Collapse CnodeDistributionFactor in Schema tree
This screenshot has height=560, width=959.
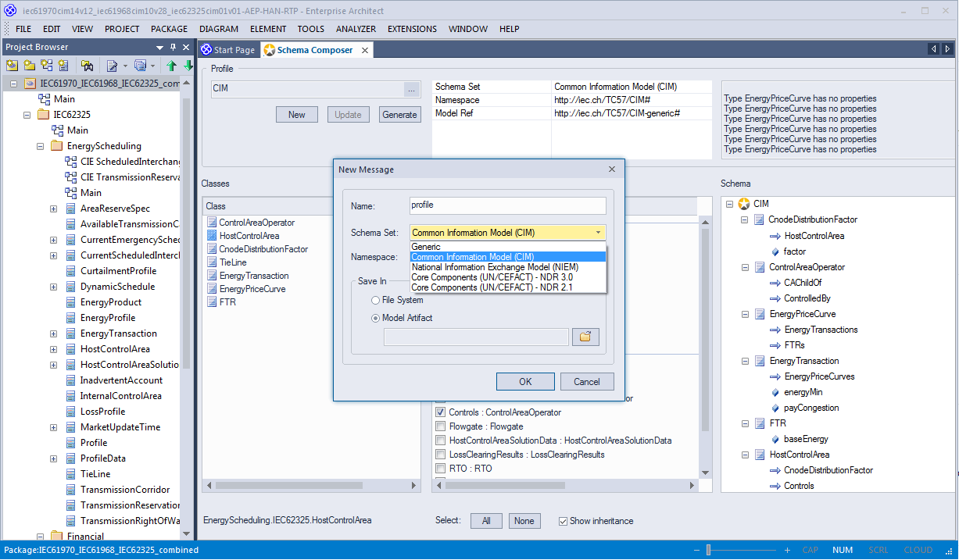click(745, 220)
